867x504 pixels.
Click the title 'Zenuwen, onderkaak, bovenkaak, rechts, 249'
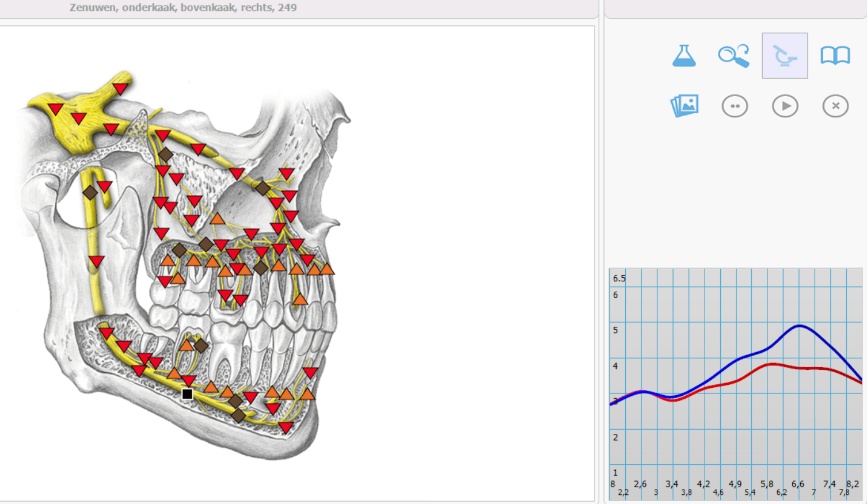[x=183, y=7]
